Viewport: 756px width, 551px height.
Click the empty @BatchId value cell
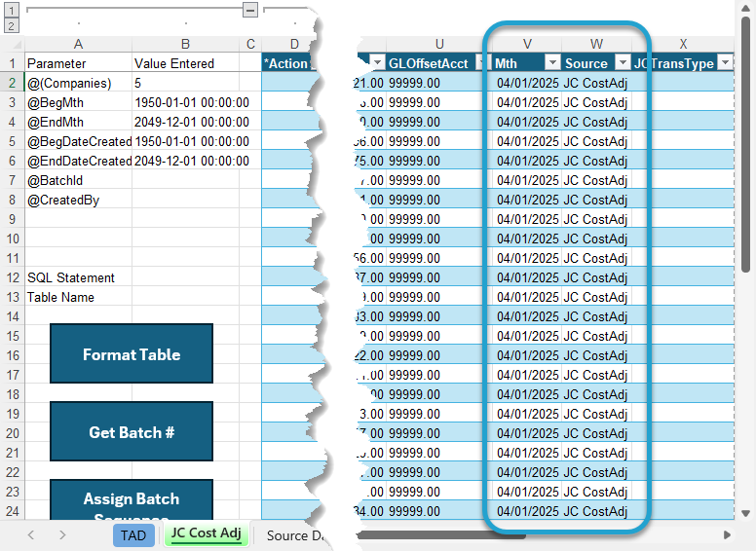[185, 180]
